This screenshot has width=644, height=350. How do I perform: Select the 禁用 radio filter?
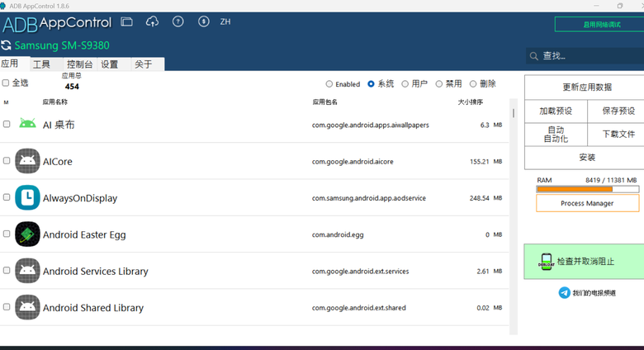[x=439, y=84]
